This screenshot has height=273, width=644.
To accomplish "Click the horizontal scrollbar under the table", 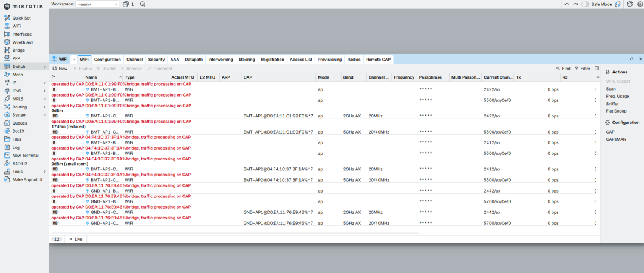I will pos(235,233).
